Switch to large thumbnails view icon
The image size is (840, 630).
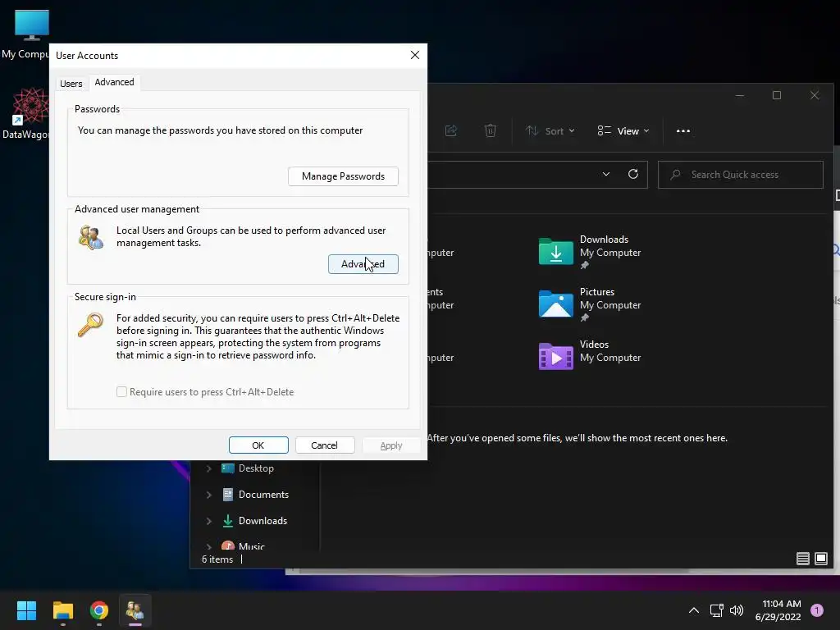click(820, 559)
